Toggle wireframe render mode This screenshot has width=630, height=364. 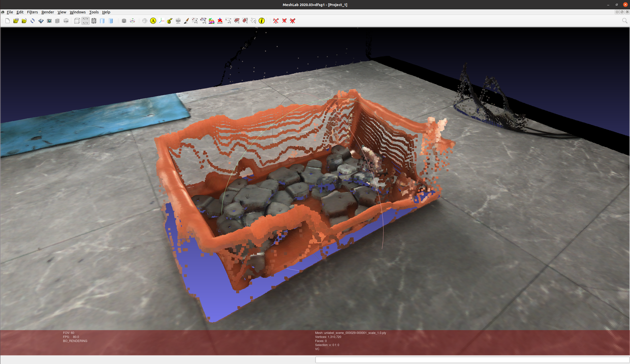point(94,21)
